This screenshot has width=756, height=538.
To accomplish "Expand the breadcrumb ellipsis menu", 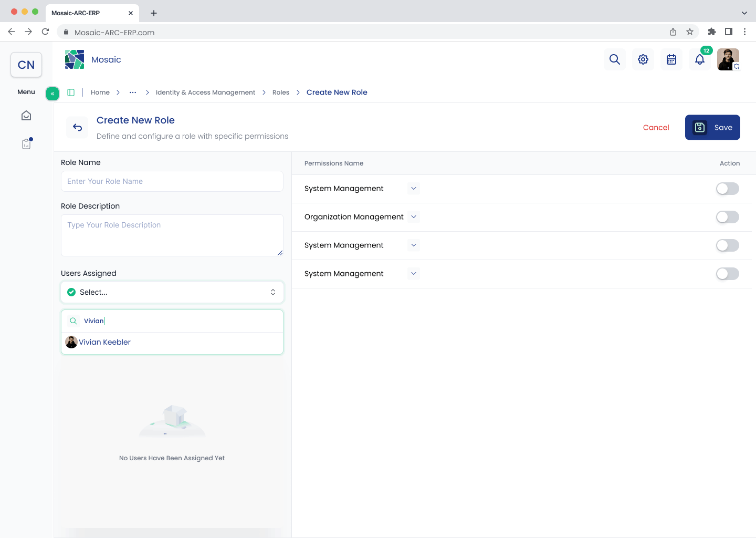I will click(133, 92).
